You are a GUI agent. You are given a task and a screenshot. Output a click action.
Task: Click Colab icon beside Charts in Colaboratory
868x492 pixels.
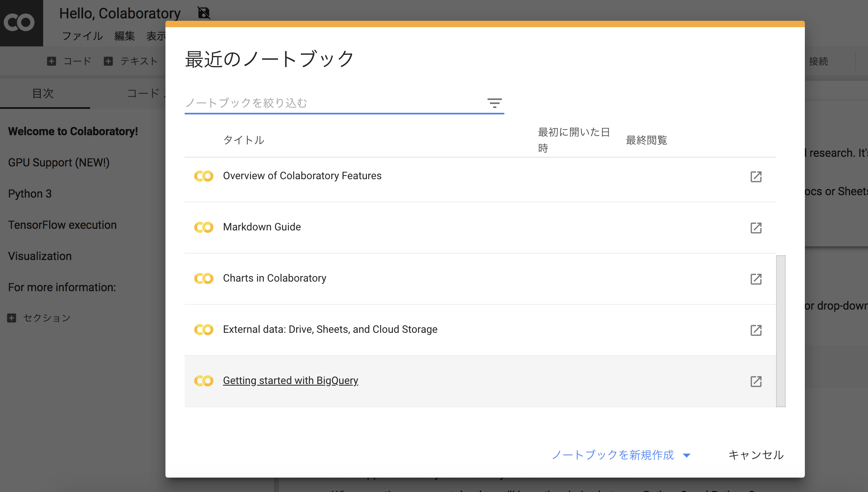pos(204,278)
